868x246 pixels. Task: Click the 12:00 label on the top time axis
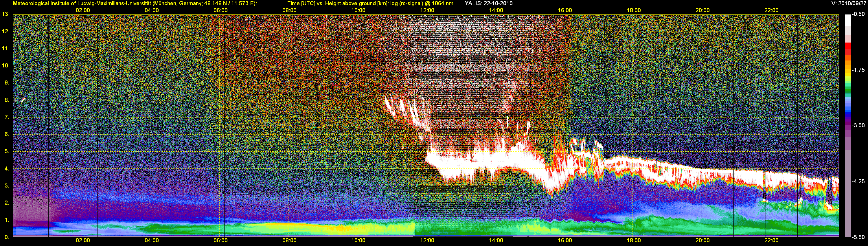click(x=427, y=10)
